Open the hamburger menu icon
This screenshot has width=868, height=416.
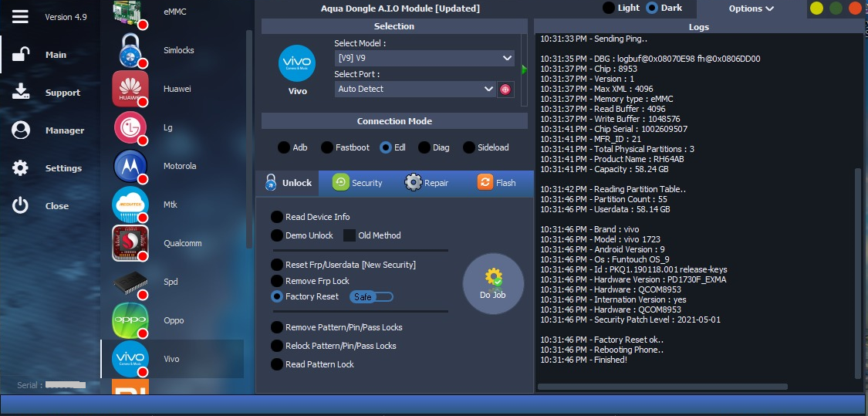pos(20,17)
